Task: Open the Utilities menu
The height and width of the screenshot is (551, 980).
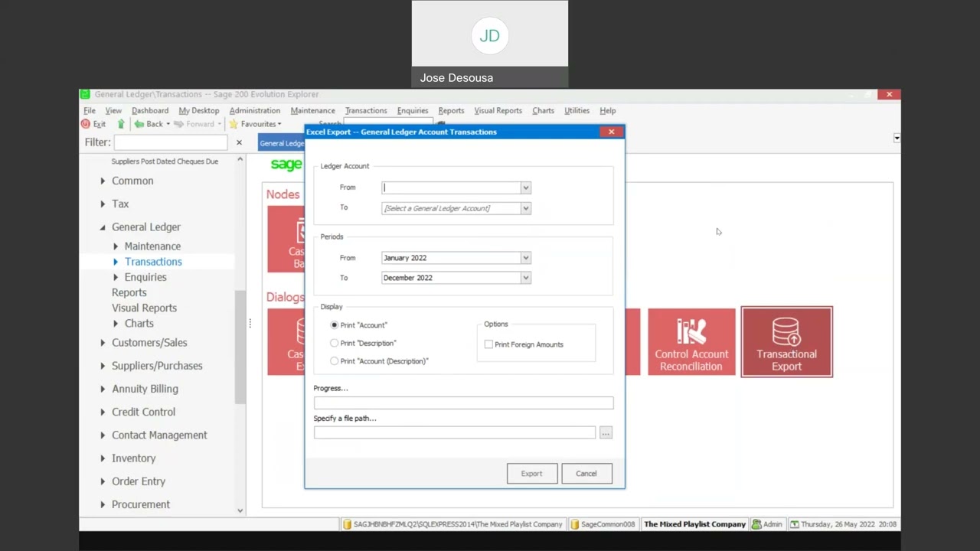Action: (x=577, y=110)
